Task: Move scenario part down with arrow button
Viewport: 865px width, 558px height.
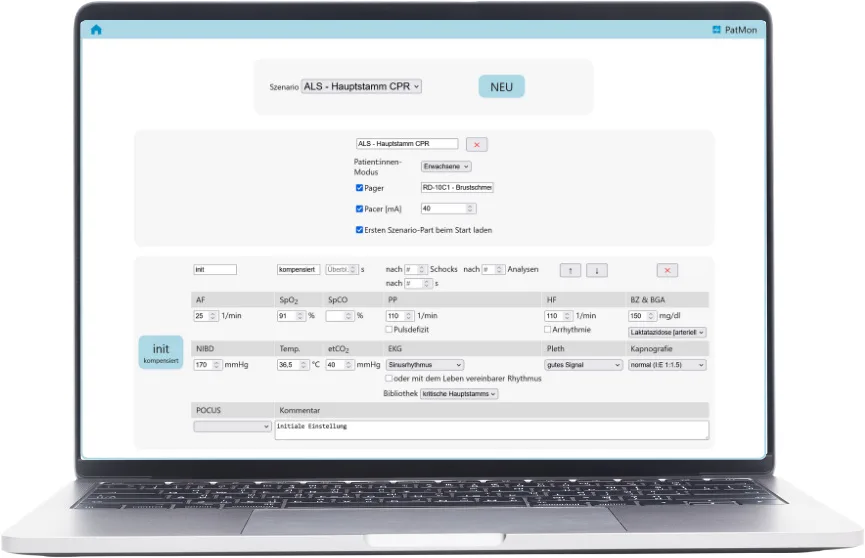Action: 596,270
